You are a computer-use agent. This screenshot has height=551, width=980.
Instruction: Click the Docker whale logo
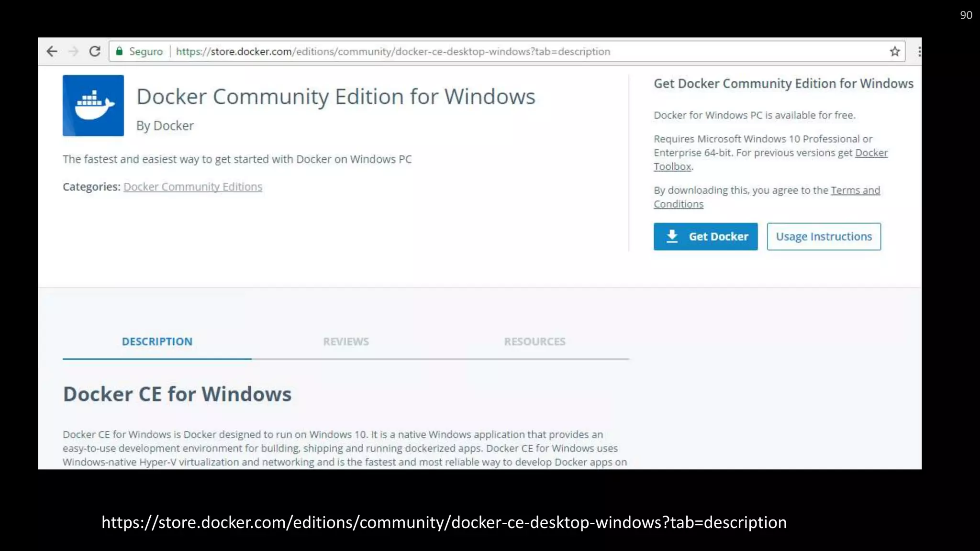pos(93,105)
